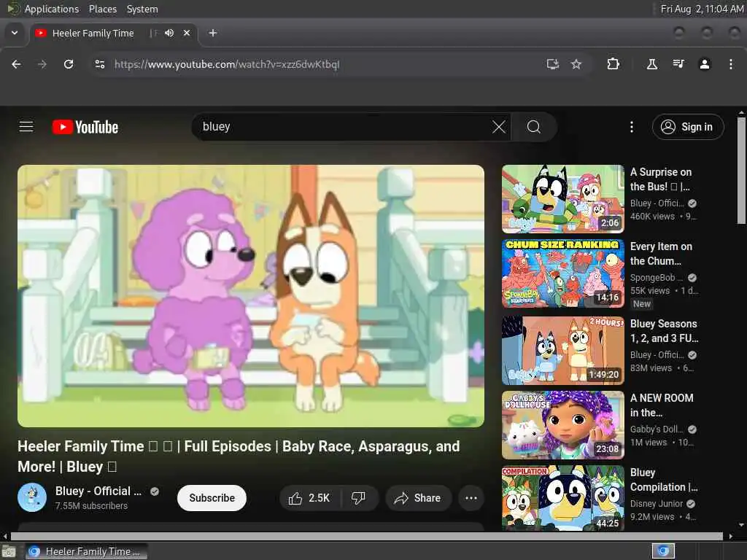Open the Applications menu
This screenshot has width=747, height=560.
tap(52, 9)
